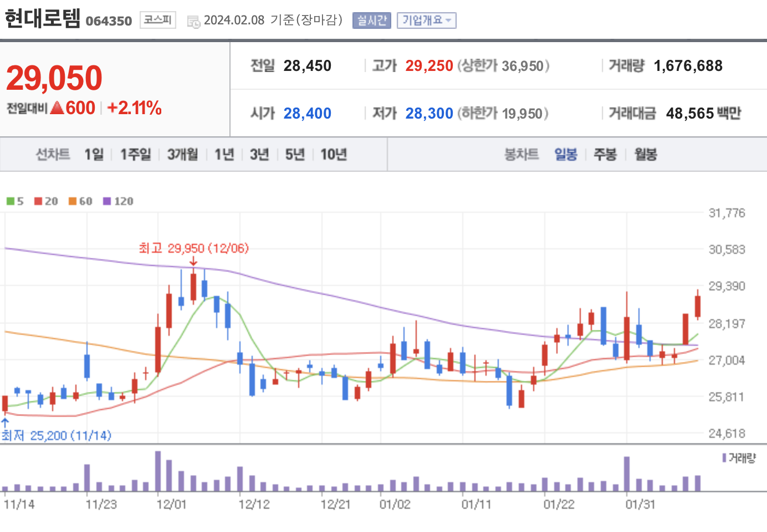Click the red 20-day moving average swatch
The width and height of the screenshot is (767, 532).
click(x=38, y=201)
